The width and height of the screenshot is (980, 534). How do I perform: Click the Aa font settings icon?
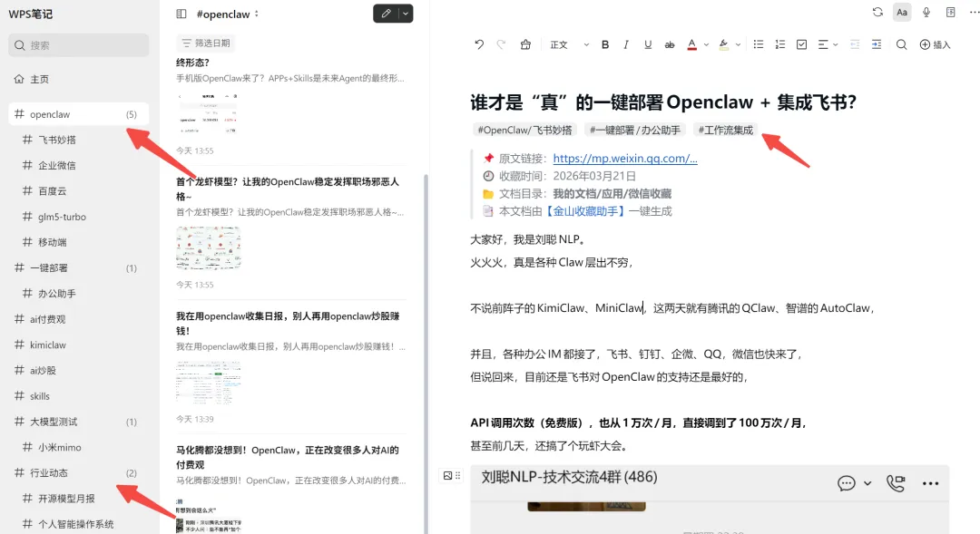coord(902,12)
